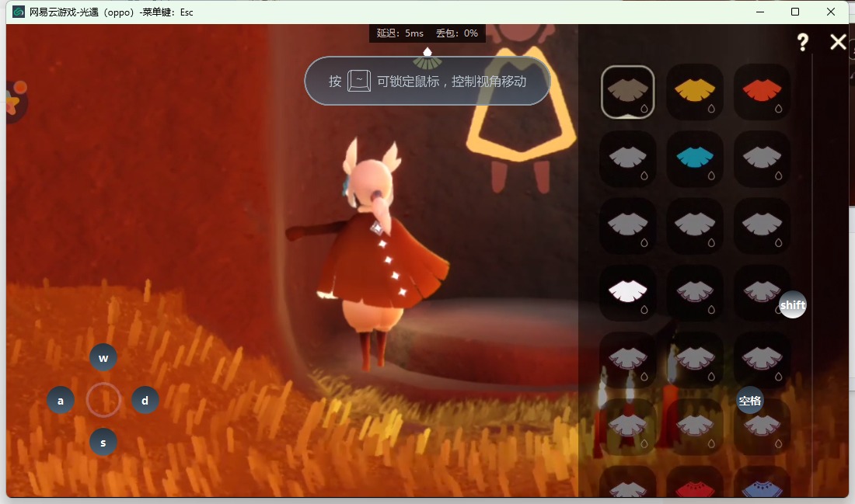Click the shift key overlay button
Screen dimensions: 855x504
coord(792,305)
